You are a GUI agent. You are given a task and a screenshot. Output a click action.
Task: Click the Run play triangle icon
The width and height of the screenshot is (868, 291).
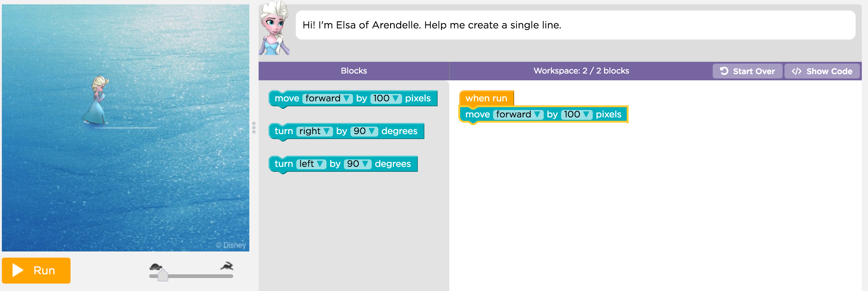[x=18, y=270]
